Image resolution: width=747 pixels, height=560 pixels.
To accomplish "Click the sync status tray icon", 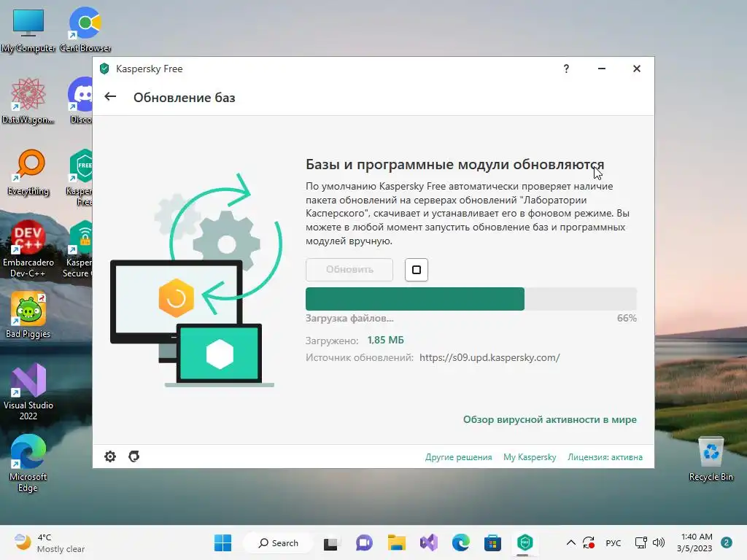I will pyautogui.click(x=589, y=542).
